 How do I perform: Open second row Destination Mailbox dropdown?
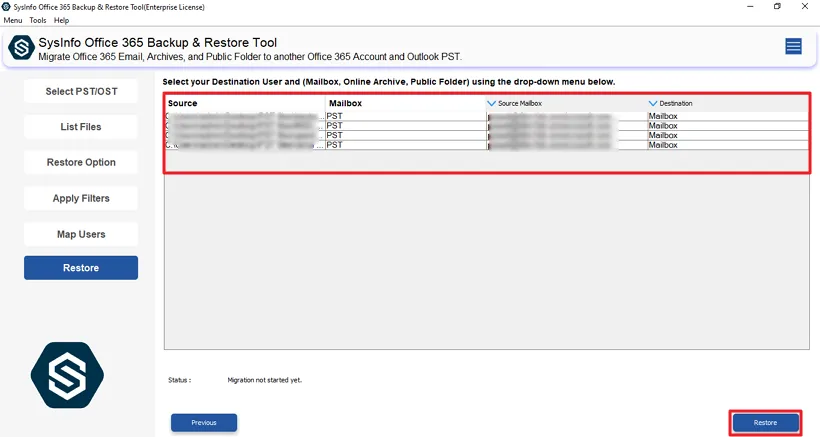(x=728, y=125)
